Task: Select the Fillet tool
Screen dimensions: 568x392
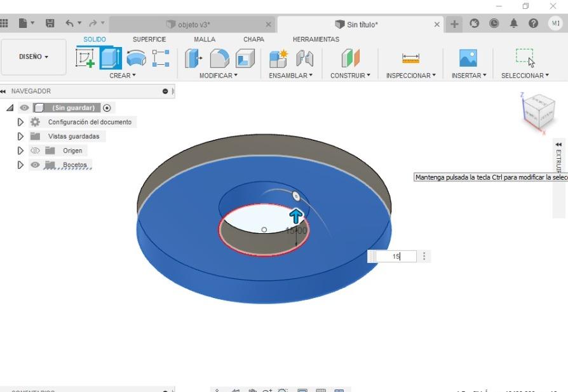Action: click(220, 58)
